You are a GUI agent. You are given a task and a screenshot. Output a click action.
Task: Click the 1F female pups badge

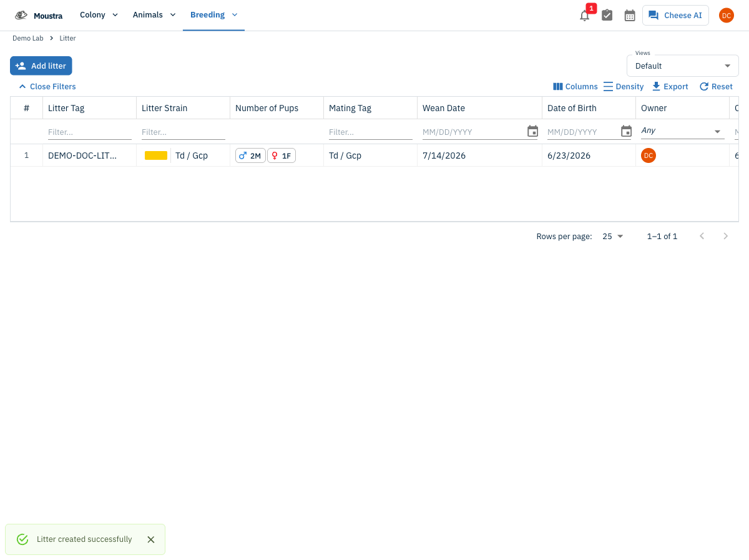tap(281, 155)
